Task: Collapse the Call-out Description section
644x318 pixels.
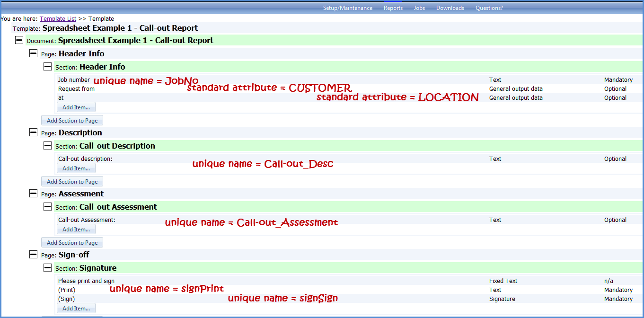Action: (x=47, y=146)
